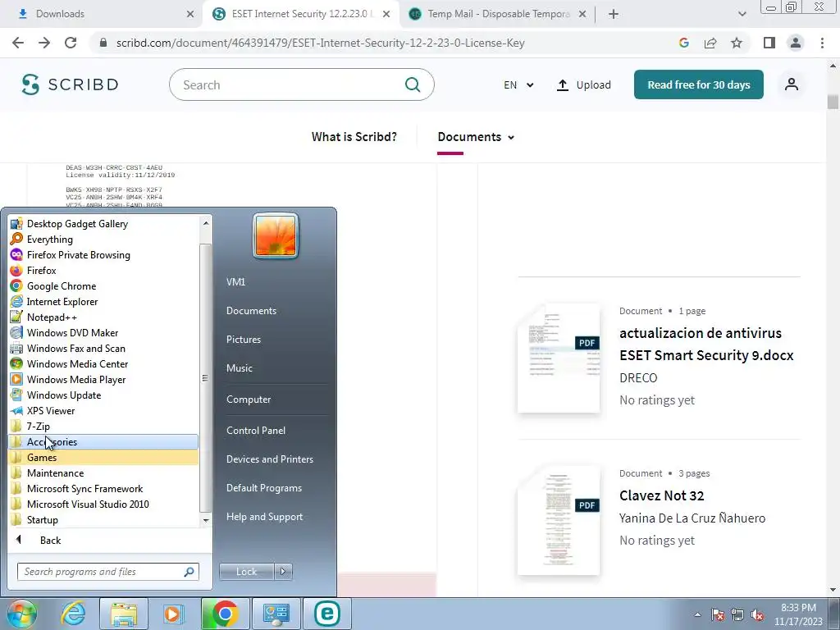This screenshot has height=630, width=840.
Task: Expand the Games folder
Action: tap(104, 458)
